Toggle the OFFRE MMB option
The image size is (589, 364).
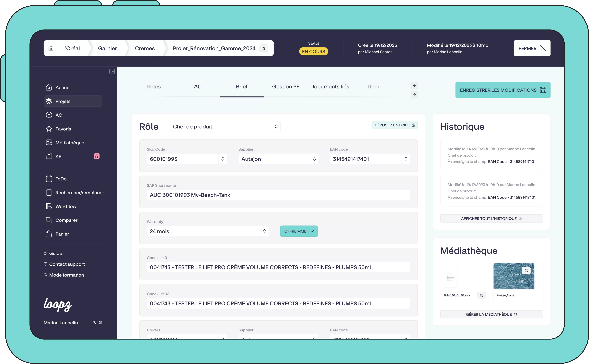point(299,231)
